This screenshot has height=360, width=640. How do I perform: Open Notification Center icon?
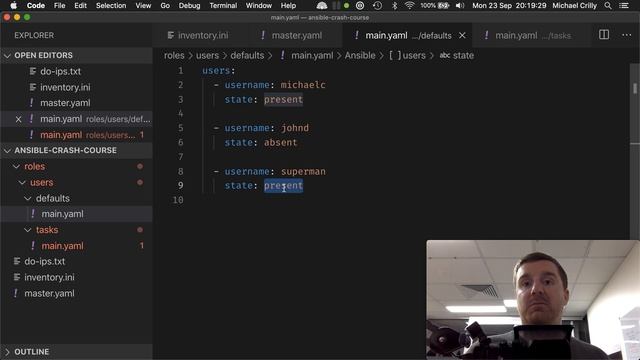pos(624,6)
